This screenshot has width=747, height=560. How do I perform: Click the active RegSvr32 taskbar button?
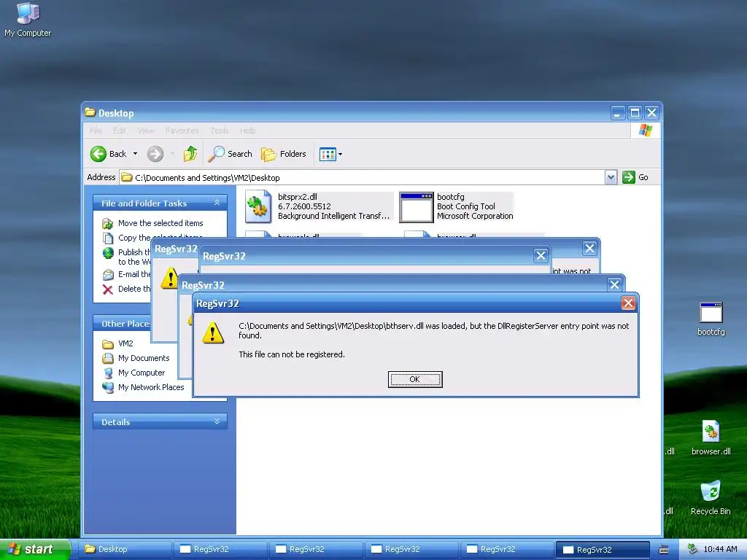(602, 549)
